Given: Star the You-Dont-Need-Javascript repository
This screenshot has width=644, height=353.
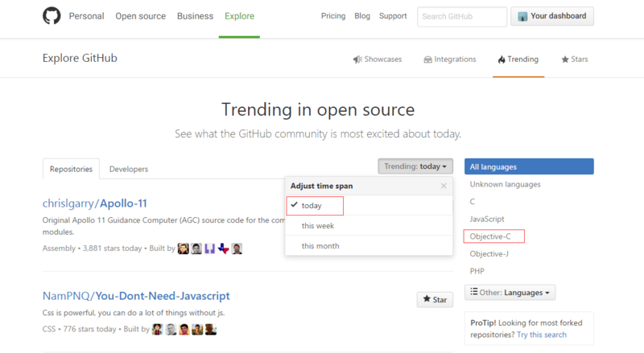Looking at the screenshot, I should click(x=435, y=300).
